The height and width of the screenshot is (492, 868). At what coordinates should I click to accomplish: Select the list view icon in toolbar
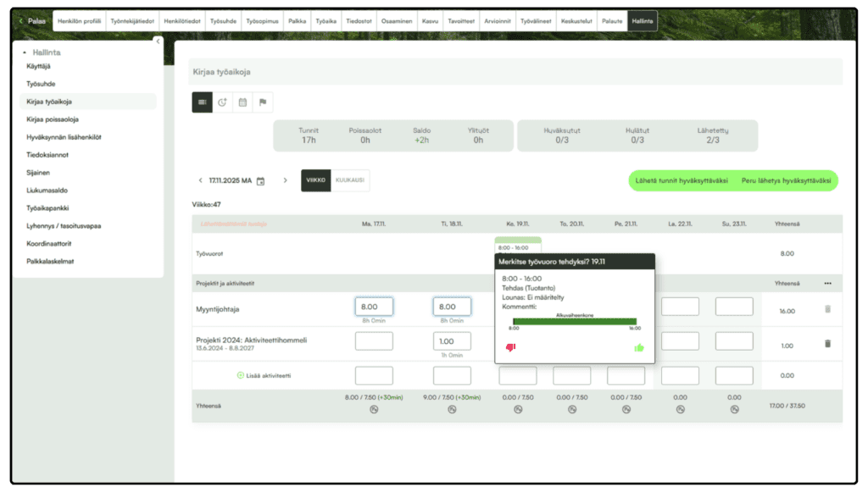pos(202,102)
